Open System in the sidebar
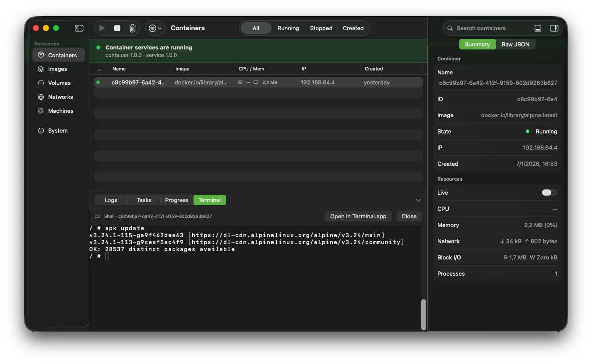 (x=59, y=130)
